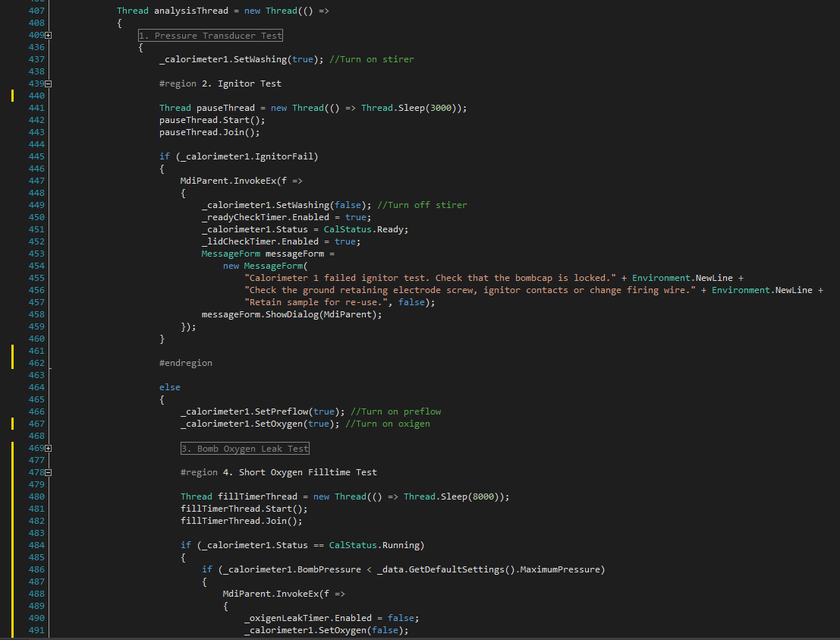The width and height of the screenshot is (840, 640).
Task: Click 'fillTimerThread.Join();' statement
Action: (241, 521)
